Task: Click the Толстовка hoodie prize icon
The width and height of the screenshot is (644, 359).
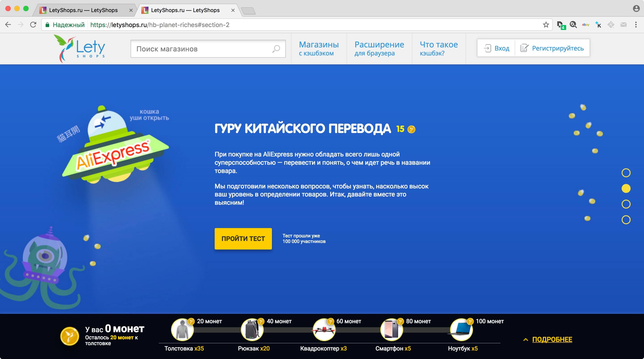Action: click(182, 329)
